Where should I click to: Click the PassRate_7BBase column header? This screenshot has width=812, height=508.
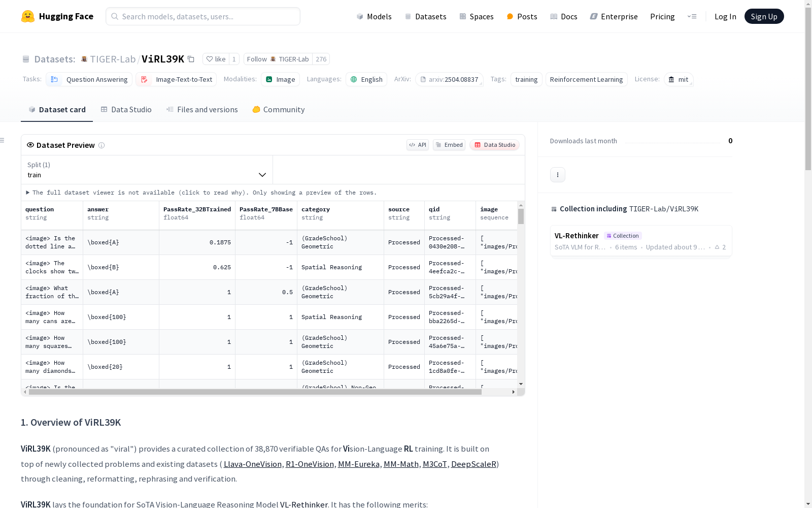pos(266,215)
